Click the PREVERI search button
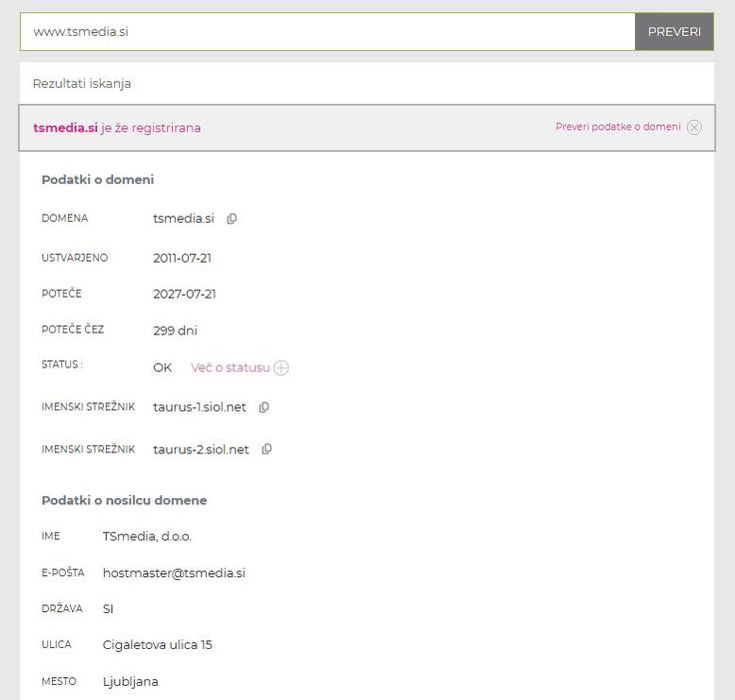The height and width of the screenshot is (700, 735). tap(674, 31)
